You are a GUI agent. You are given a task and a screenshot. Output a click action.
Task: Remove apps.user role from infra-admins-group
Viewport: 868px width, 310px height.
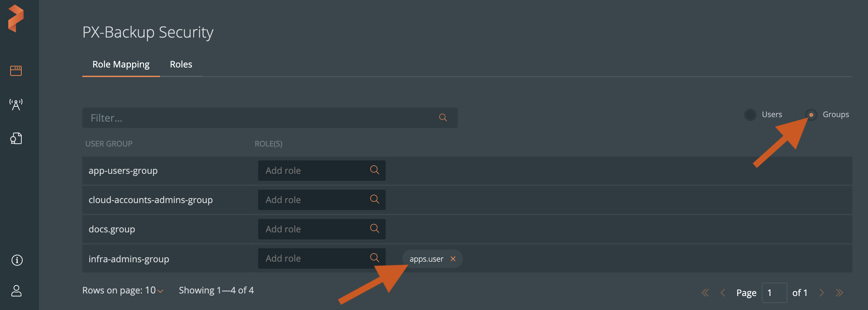[453, 259]
